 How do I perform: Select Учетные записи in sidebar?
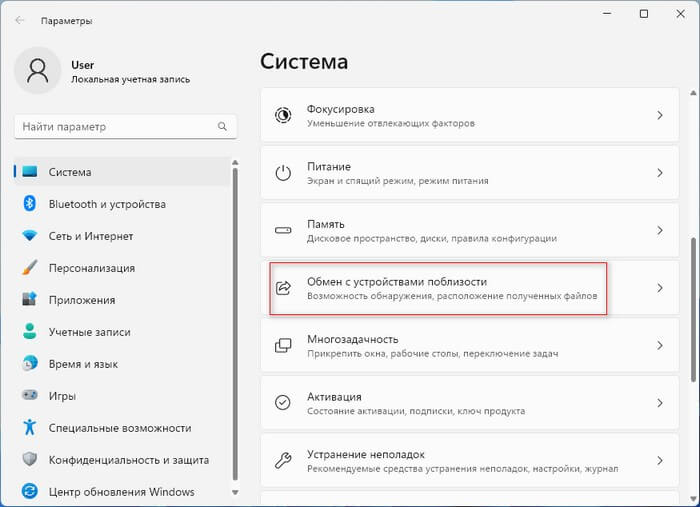122,332
